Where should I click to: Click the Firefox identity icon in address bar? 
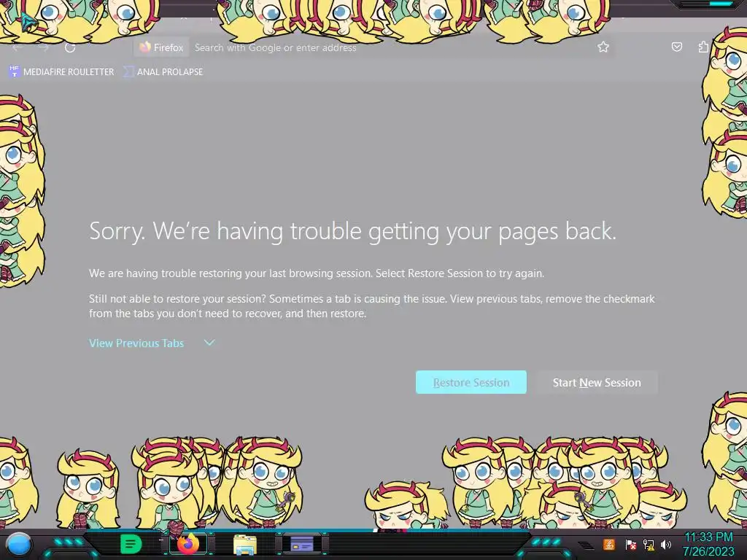(x=161, y=47)
